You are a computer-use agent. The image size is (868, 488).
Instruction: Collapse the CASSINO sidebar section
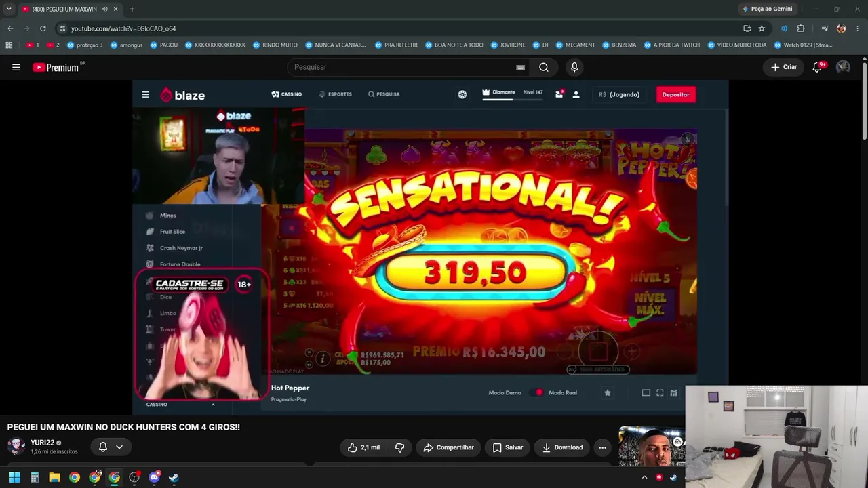(x=213, y=405)
